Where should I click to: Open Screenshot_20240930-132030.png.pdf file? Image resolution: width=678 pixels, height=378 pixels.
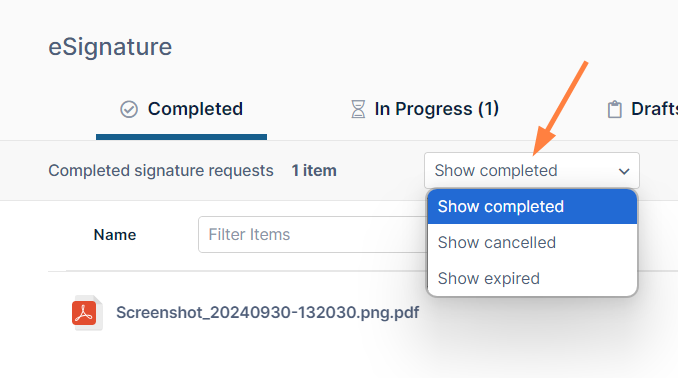pos(267,312)
